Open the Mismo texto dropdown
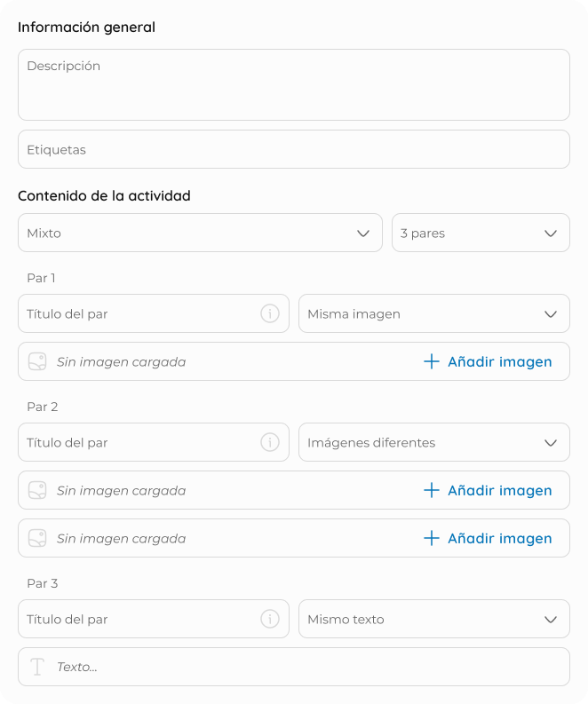The width and height of the screenshot is (588, 704). (x=434, y=619)
